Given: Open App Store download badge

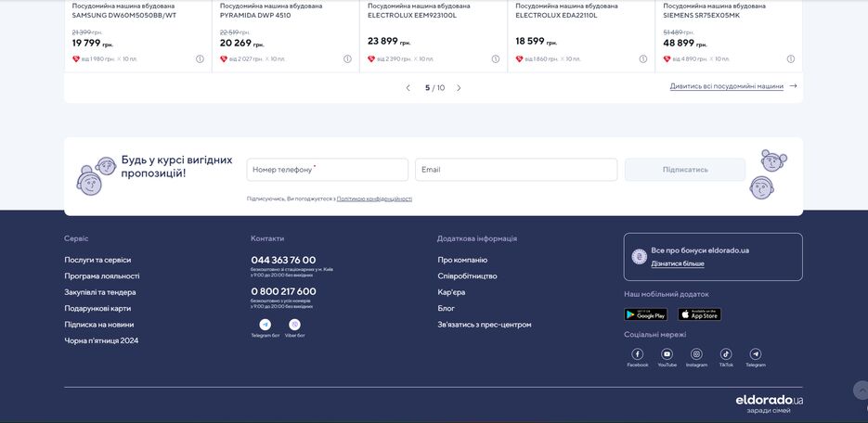Looking at the screenshot, I should (700, 314).
